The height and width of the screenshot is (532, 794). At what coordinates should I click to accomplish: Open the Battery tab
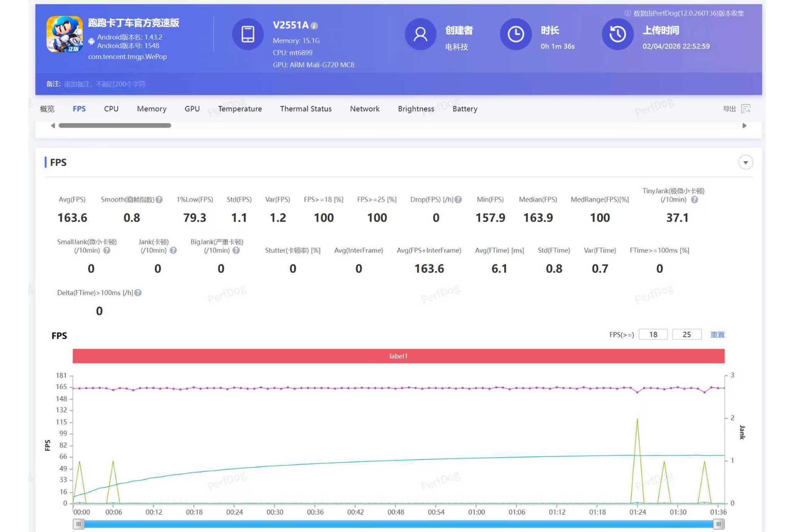pyautogui.click(x=464, y=109)
